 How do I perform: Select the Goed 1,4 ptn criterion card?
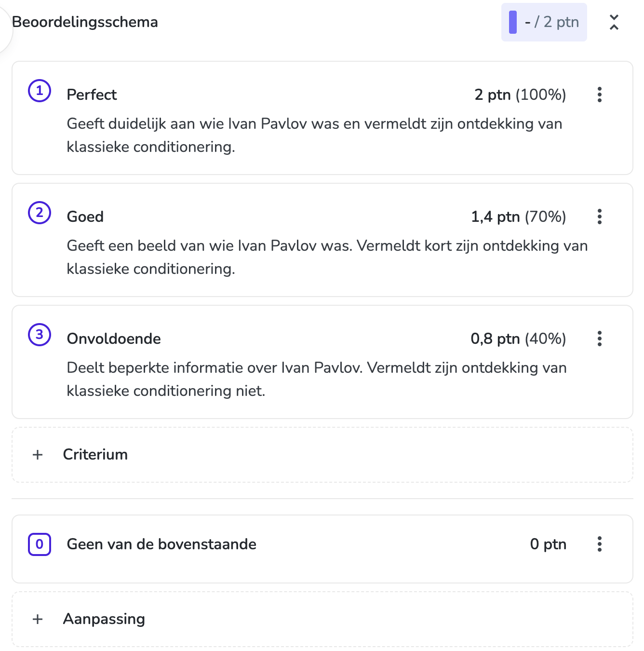pos(322,240)
